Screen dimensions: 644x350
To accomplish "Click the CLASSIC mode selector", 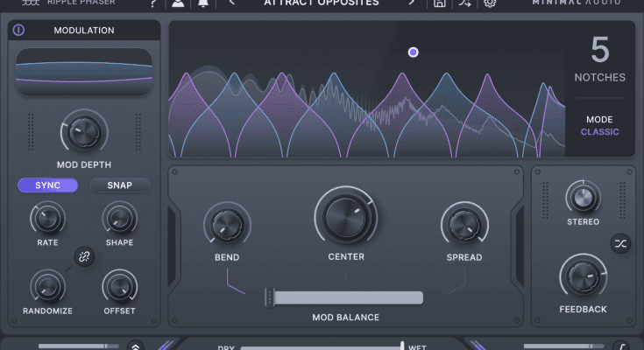I will [x=599, y=131].
